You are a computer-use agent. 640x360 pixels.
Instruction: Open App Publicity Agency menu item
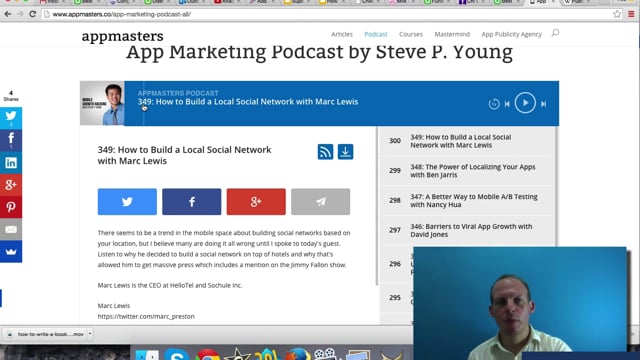(x=511, y=34)
